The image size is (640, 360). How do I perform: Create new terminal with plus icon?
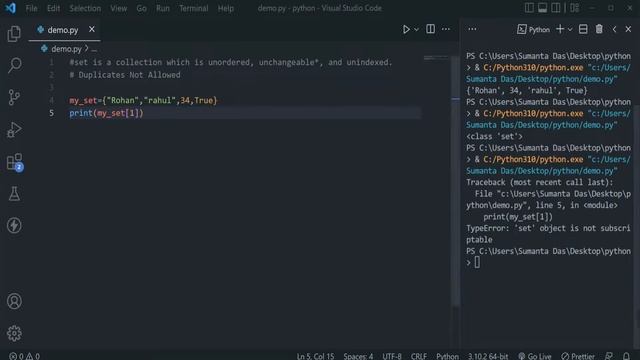tap(560, 29)
